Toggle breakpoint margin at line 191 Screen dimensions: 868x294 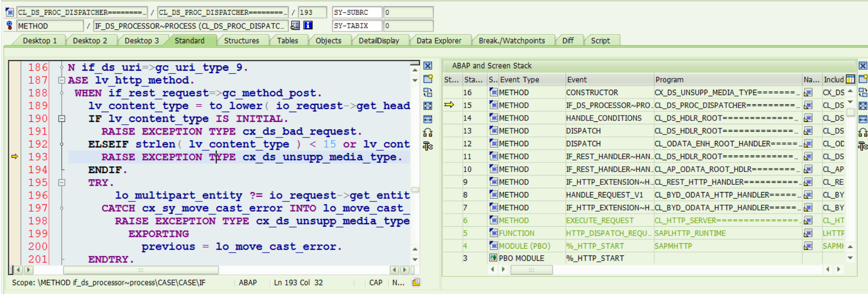pos(15,131)
